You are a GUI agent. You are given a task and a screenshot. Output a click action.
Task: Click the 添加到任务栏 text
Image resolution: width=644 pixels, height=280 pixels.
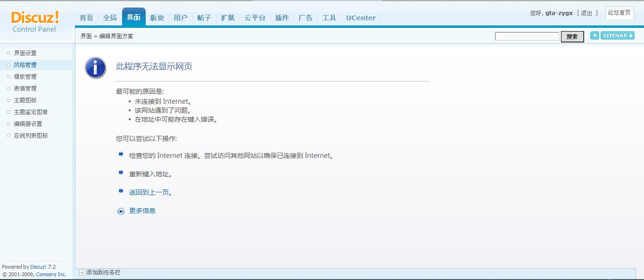(x=103, y=272)
